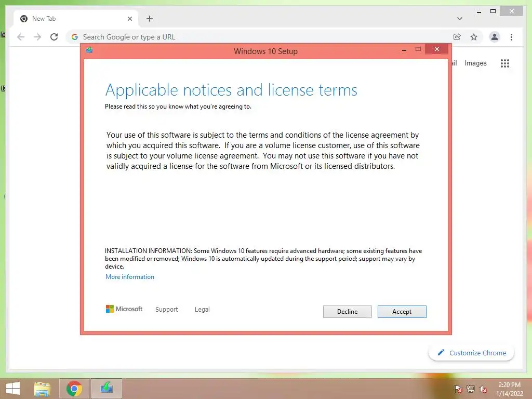Click the "Applicable notices and license terms" heading
This screenshot has width=532, height=399.
231,90
